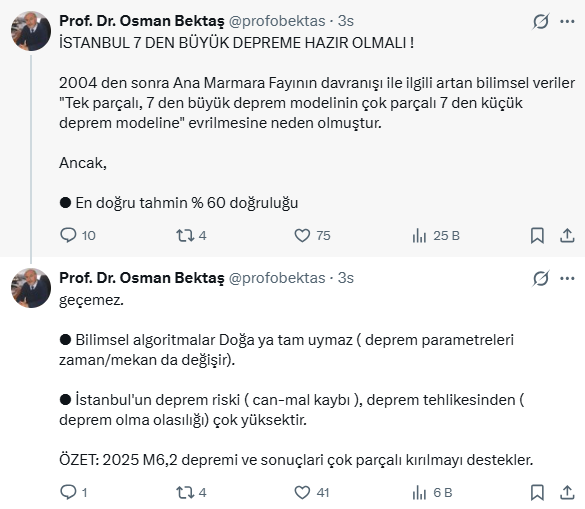Screen dimensions: 585x509
Task: Bookmark the second tweet
Action: pyautogui.click(x=537, y=493)
